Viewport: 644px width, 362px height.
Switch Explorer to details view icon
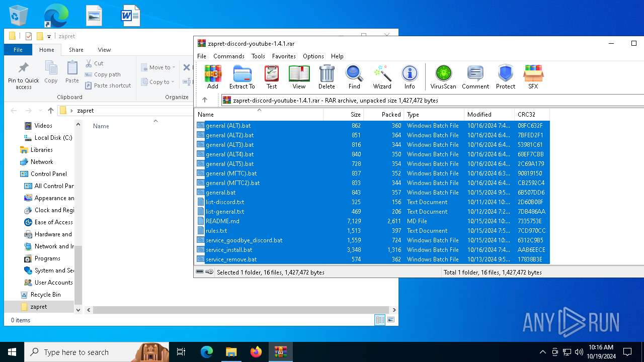(x=380, y=320)
